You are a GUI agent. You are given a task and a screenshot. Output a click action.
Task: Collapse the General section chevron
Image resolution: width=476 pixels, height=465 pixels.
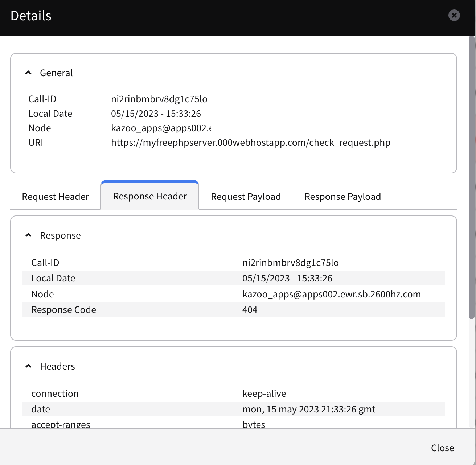coord(28,73)
